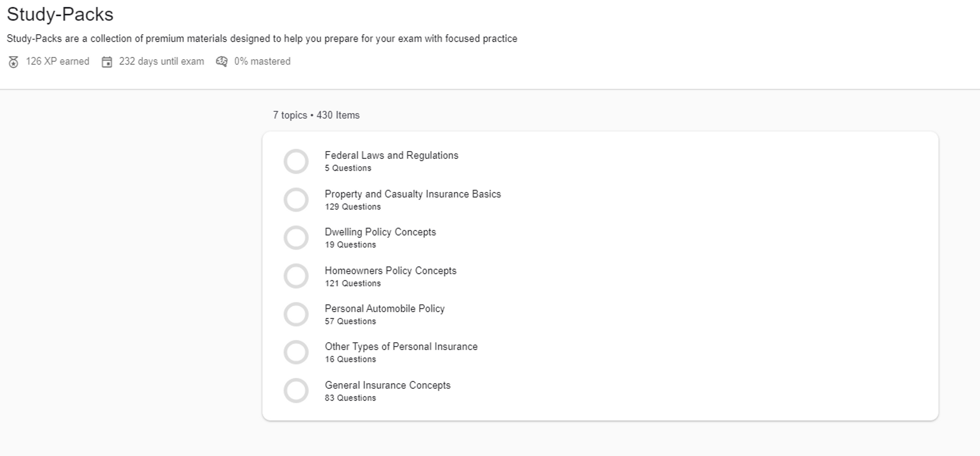Select the Dwelling Policy Concepts radio circle
Viewport: 980px width, 456px height.
[296, 238]
